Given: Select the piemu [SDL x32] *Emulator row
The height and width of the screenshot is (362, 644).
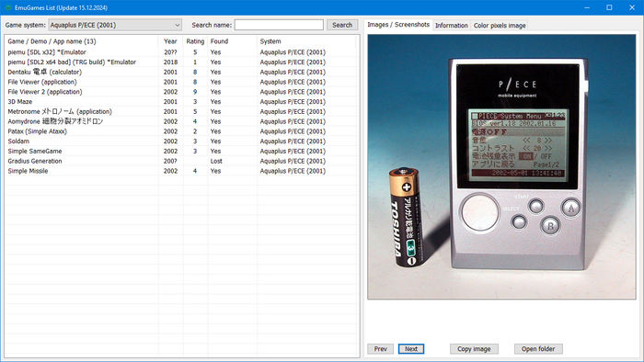Looking at the screenshot, I should pos(180,52).
